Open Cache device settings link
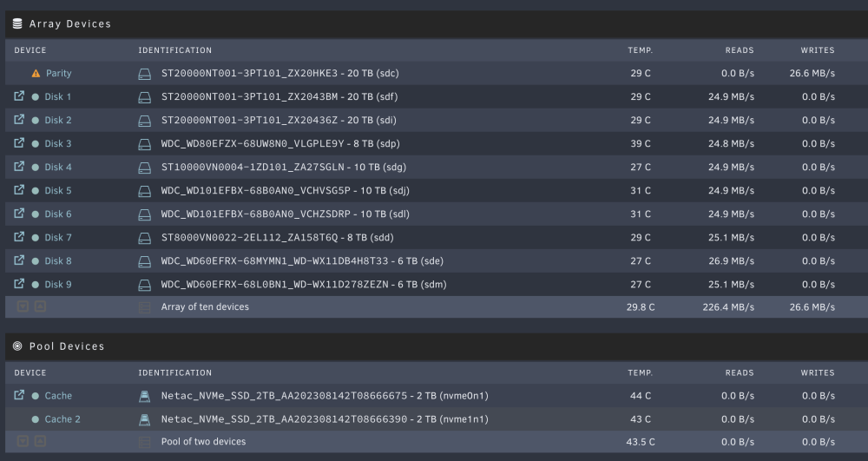Viewport: 868px width, 461px height. point(59,396)
